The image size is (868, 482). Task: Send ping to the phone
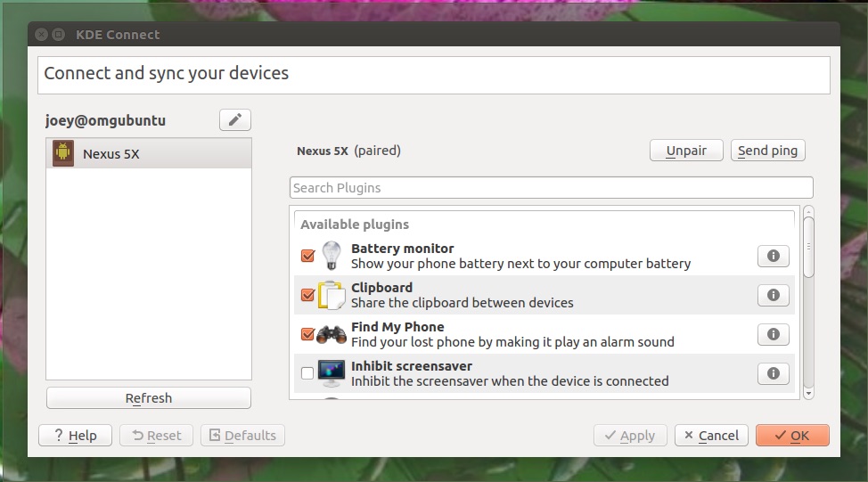point(768,151)
